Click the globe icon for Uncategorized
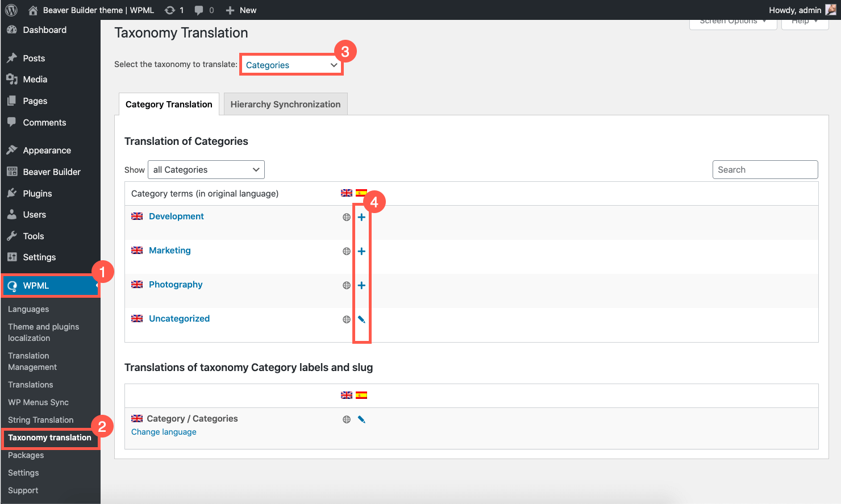Viewport: 841px width, 504px height. (x=347, y=319)
